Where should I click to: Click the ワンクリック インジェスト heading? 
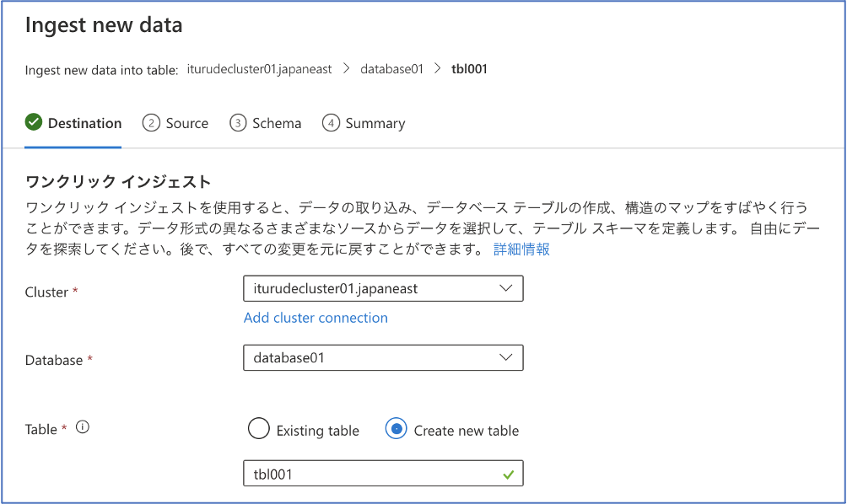(118, 182)
